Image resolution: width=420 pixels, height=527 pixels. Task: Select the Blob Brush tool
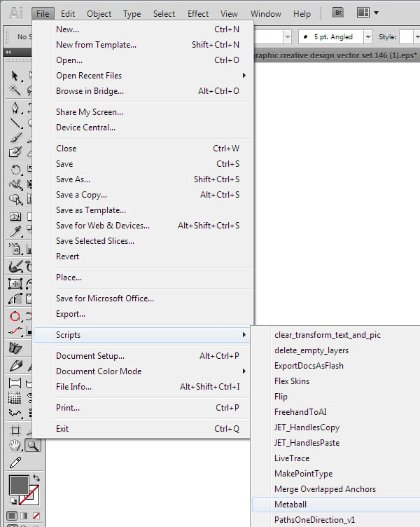15,152
